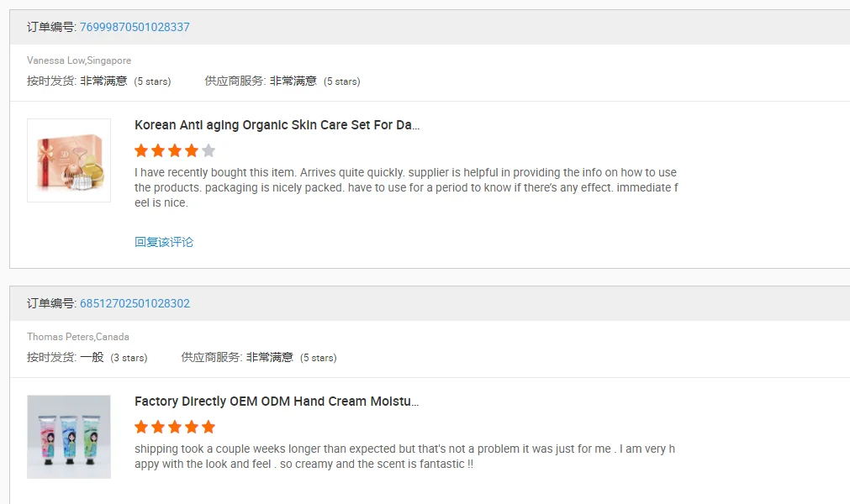The width and height of the screenshot is (850, 504).
Task: Click 回复该评论 reply link
Action: pos(164,242)
